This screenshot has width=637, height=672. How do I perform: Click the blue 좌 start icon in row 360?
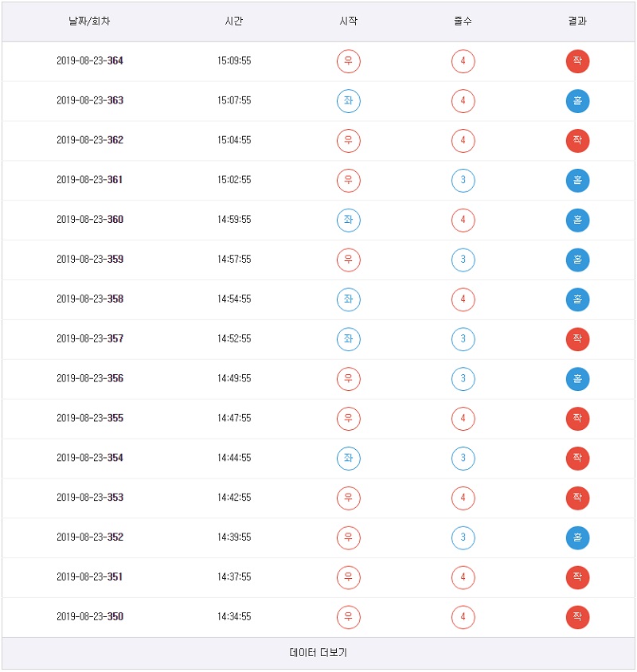[x=348, y=220]
